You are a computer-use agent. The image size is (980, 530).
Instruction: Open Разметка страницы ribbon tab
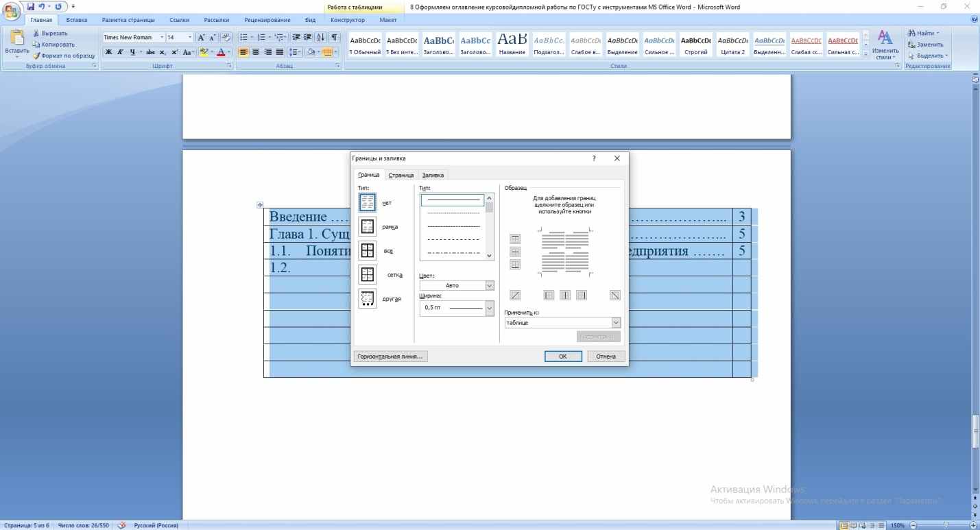click(x=128, y=20)
